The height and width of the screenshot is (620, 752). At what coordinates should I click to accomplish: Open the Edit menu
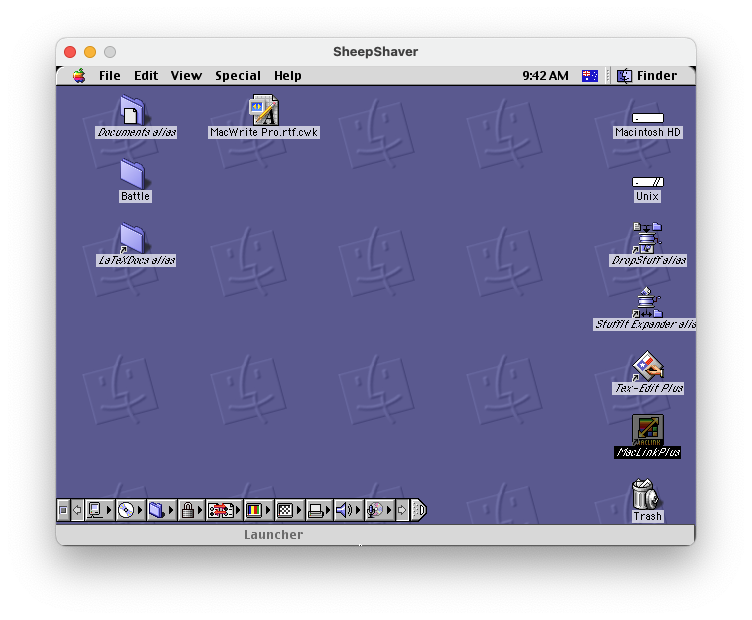click(x=146, y=76)
